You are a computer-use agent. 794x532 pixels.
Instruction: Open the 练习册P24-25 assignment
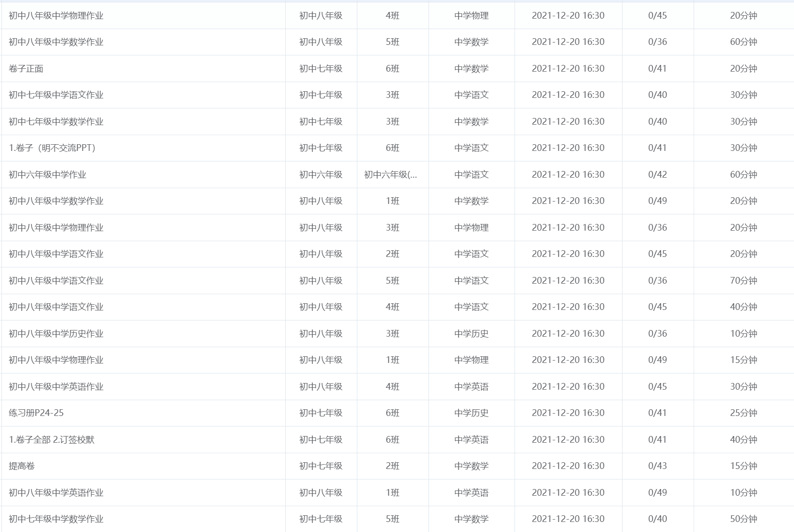36,413
